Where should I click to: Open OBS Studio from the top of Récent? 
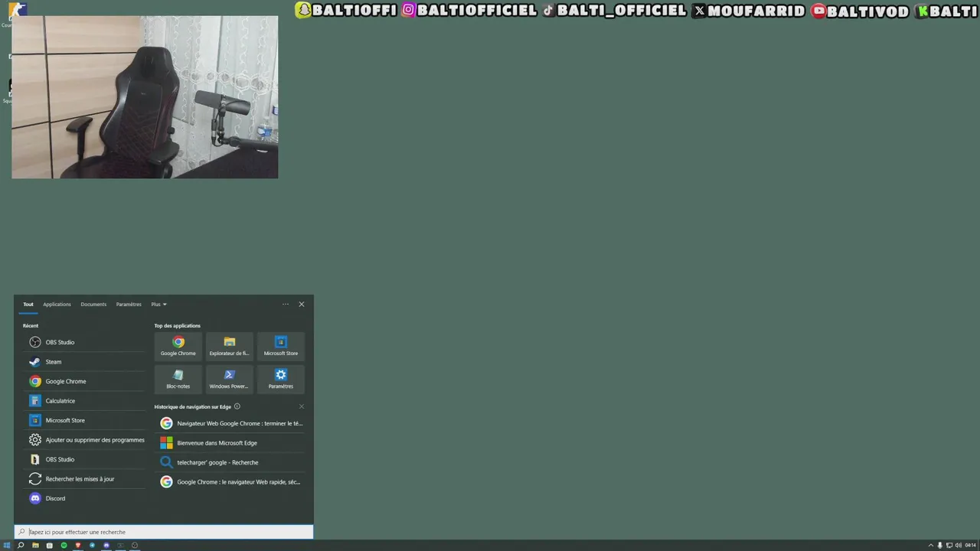(84, 342)
